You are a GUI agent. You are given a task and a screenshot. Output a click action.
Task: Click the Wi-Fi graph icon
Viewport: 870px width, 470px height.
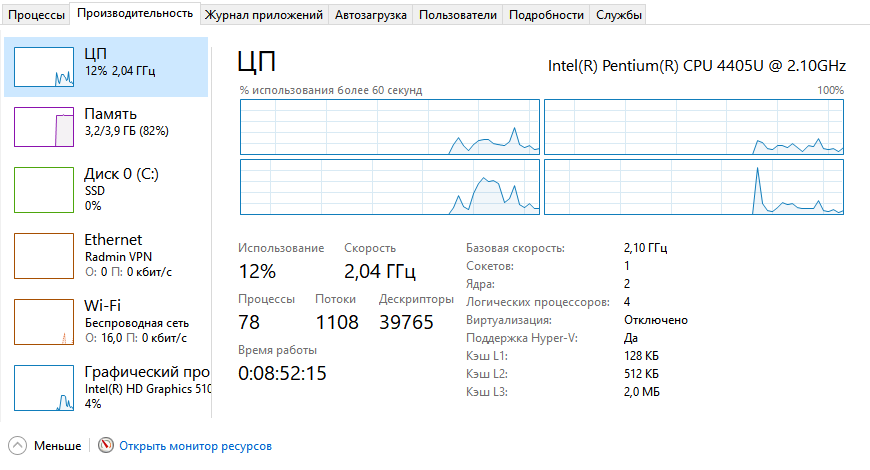[x=45, y=321]
